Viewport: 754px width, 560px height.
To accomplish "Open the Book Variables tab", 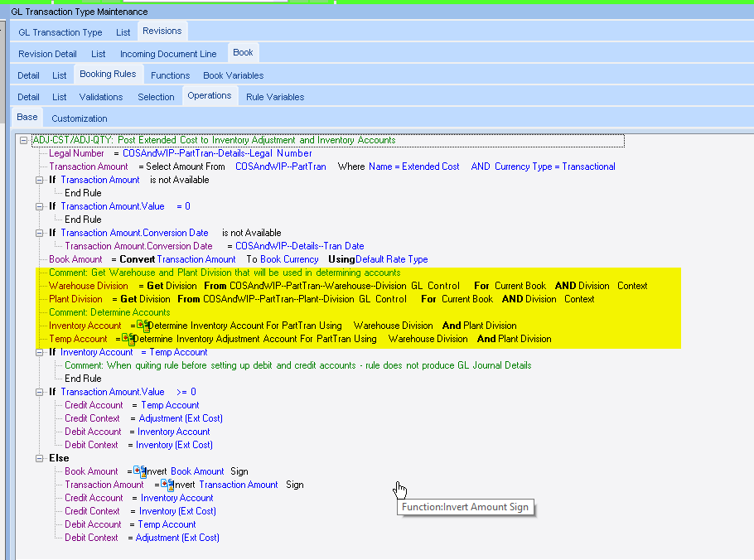I will click(x=233, y=75).
